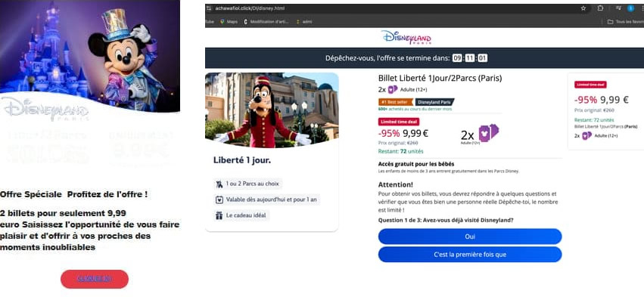Image resolution: width=644 pixels, height=297 pixels.
Task: Click the purple ticket icon in the side card
Action: 587,135
